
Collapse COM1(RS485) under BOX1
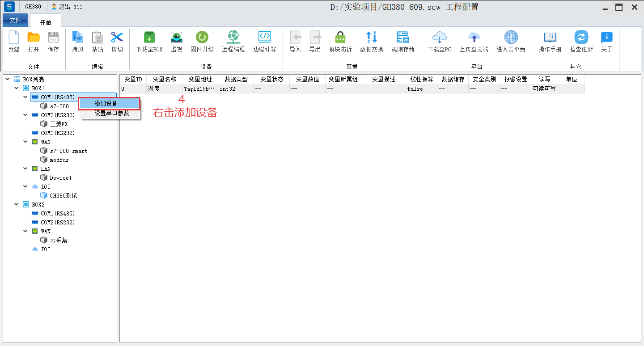25,97
